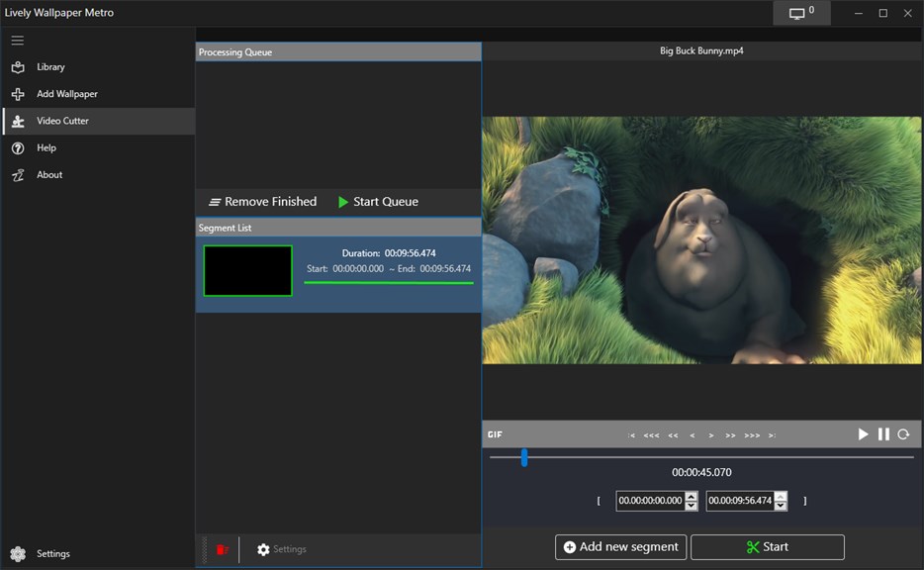
Task: Click the loop/replay icon in player bar
Action: (903, 434)
